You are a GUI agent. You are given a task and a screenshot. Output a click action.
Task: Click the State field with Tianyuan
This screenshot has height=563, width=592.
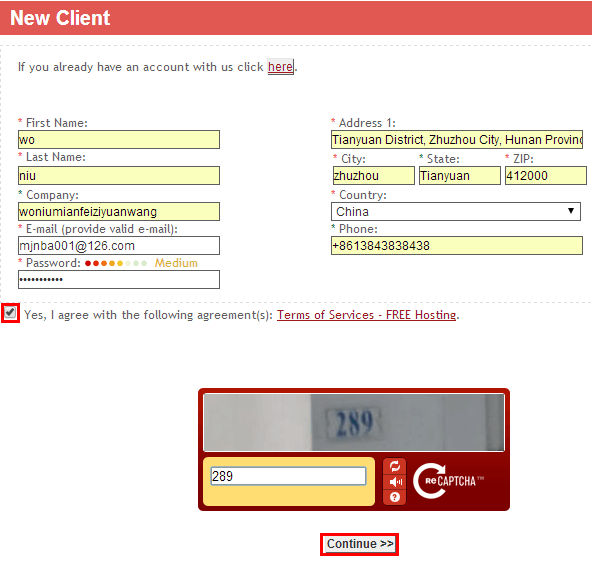(x=460, y=176)
